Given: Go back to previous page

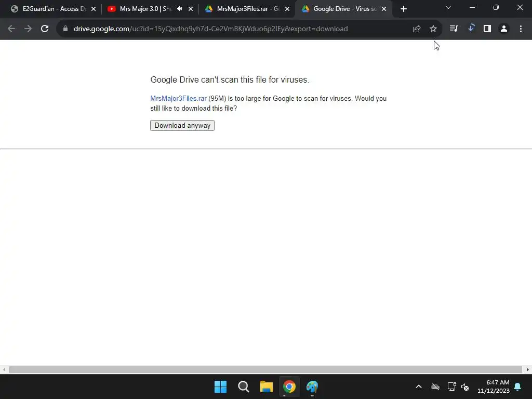Looking at the screenshot, I should coord(11,29).
